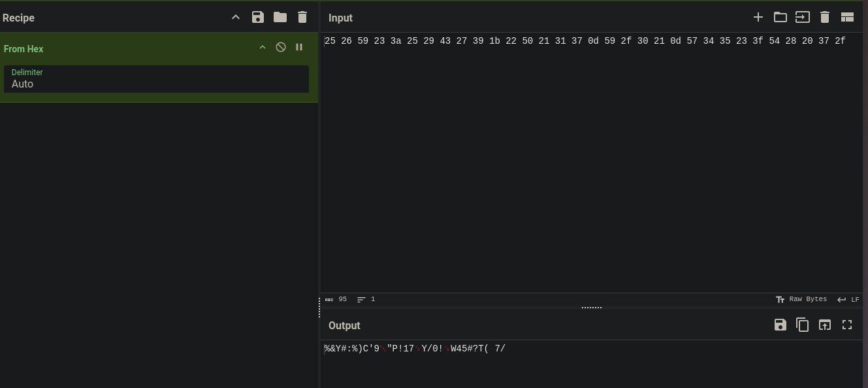The width and height of the screenshot is (868, 388).
Task: Load a recipe via folder icon
Action: [x=280, y=18]
